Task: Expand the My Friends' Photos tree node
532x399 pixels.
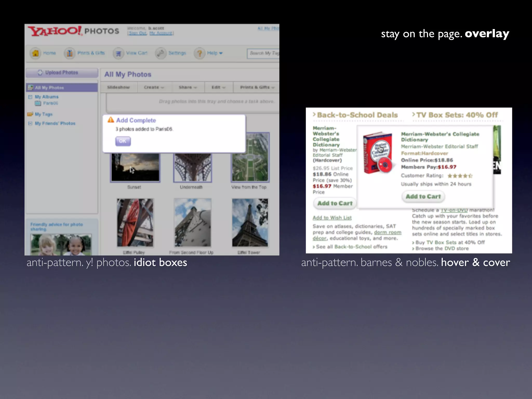Action: (x=30, y=123)
